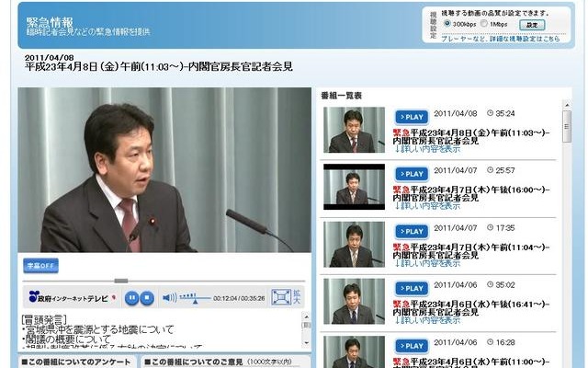This screenshot has height=368, width=588.
Task: Click the clock icon beside 16:28
Action: [x=490, y=341]
